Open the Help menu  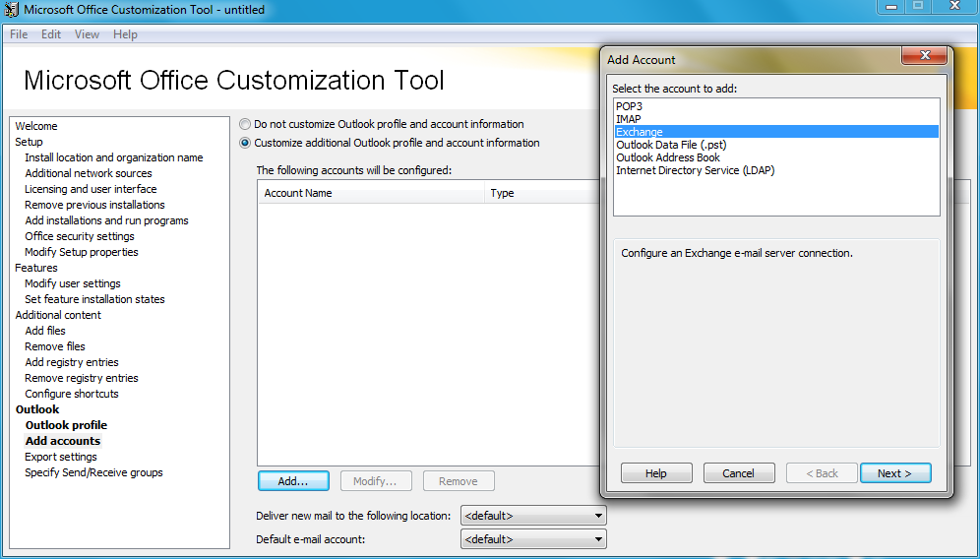pos(125,34)
